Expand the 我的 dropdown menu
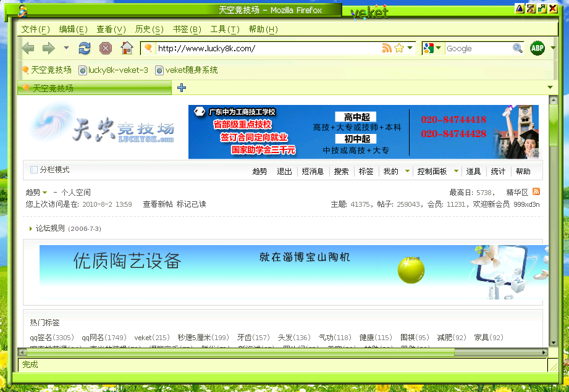This screenshot has height=392, width=569. click(408, 171)
